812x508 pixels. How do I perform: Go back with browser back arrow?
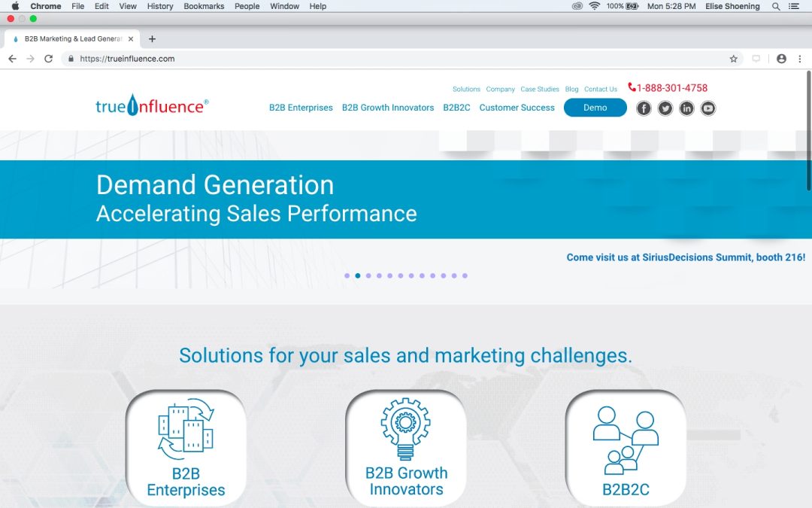(13, 59)
